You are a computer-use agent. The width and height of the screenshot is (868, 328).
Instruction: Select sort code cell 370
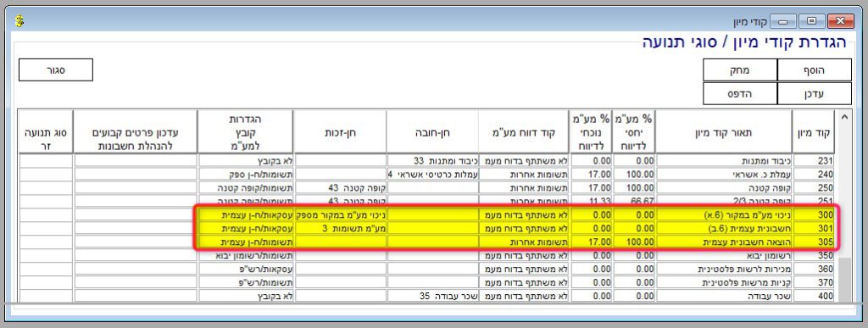click(x=813, y=282)
